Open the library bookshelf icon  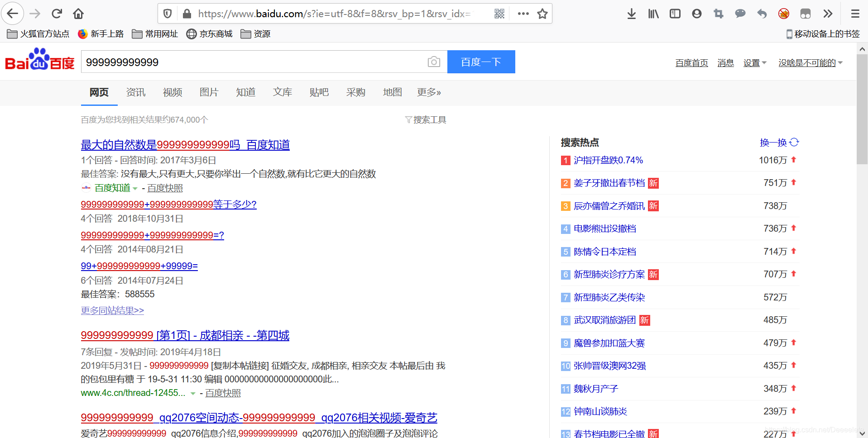click(653, 14)
